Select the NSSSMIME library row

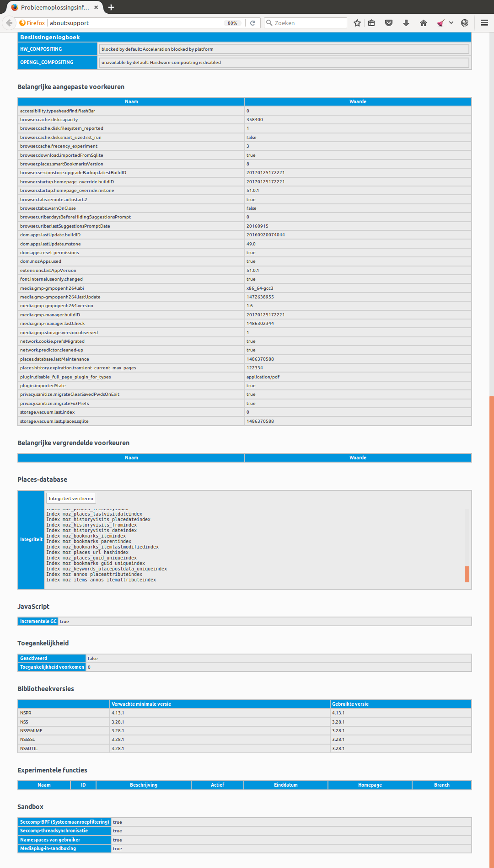click(245, 731)
